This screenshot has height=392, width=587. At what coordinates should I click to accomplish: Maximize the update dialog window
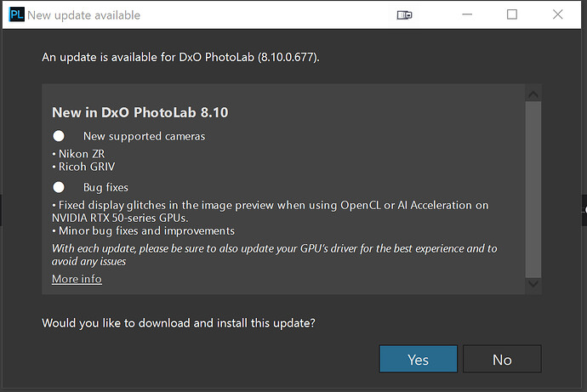click(x=511, y=14)
